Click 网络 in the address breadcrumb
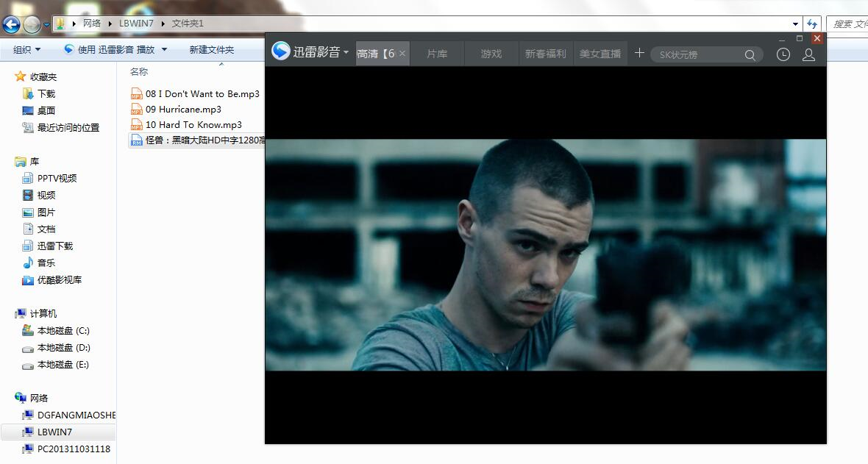 click(x=92, y=24)
